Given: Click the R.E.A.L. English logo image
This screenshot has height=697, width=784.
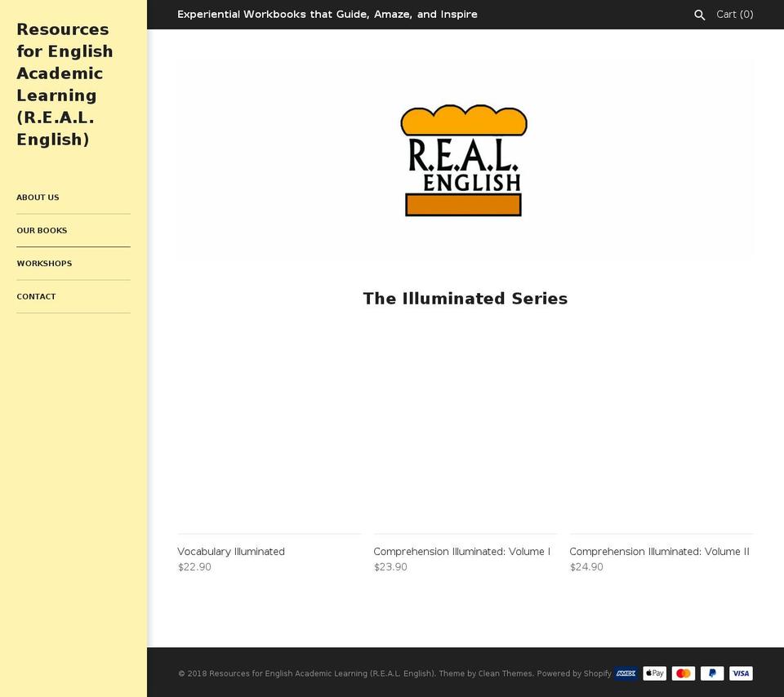Looking at the screenshot, I should pyautogui.click(x=464, y=161).
